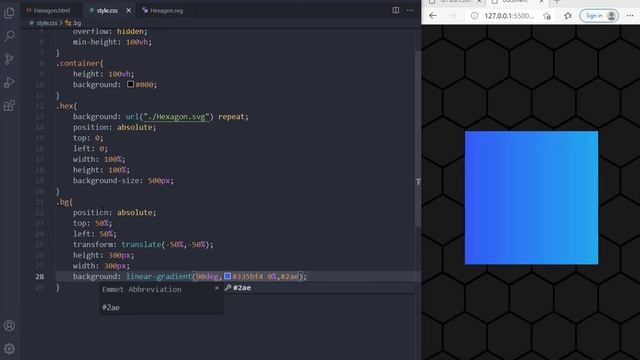The width and height of the screenshot is (640, 360).
Task: Click the translate(-50%,-50%) value
Action: tap(167, 244)
